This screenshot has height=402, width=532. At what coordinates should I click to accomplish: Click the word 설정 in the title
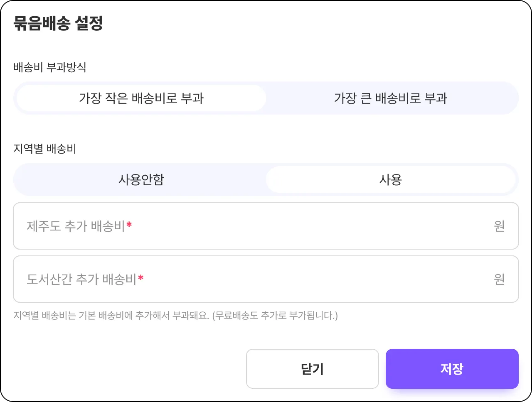click(89, 23)
